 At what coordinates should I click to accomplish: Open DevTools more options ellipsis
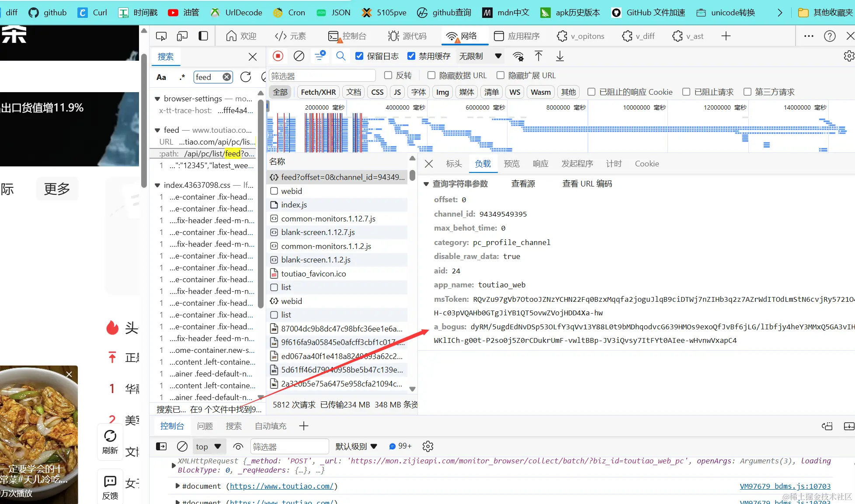(809, 36)
